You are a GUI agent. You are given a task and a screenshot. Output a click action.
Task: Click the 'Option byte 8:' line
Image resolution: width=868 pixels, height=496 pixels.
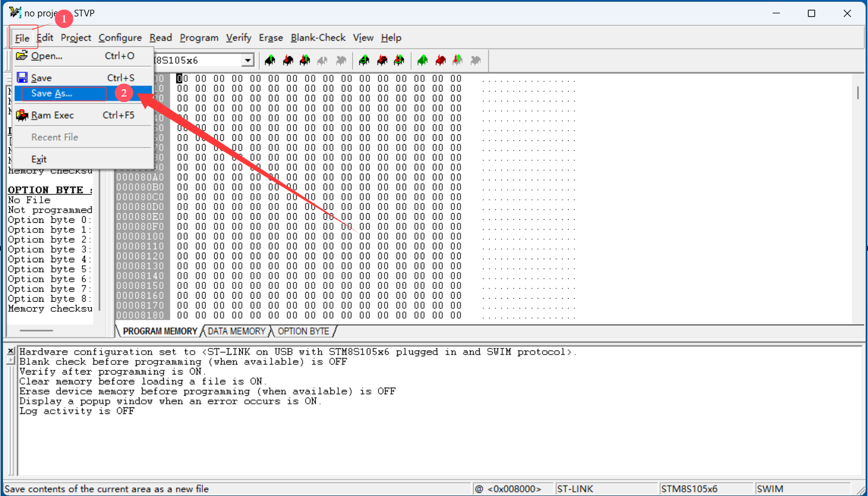point(50,299)
